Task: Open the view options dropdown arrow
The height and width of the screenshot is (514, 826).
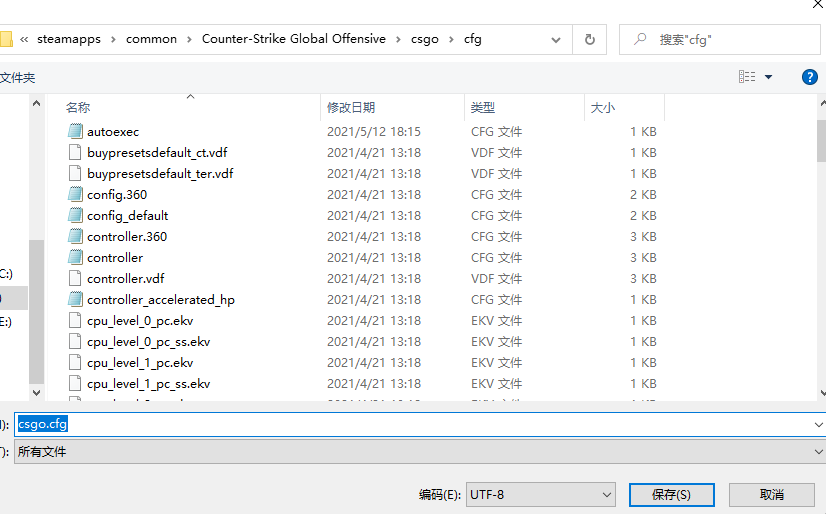Action: click(769, 77)
